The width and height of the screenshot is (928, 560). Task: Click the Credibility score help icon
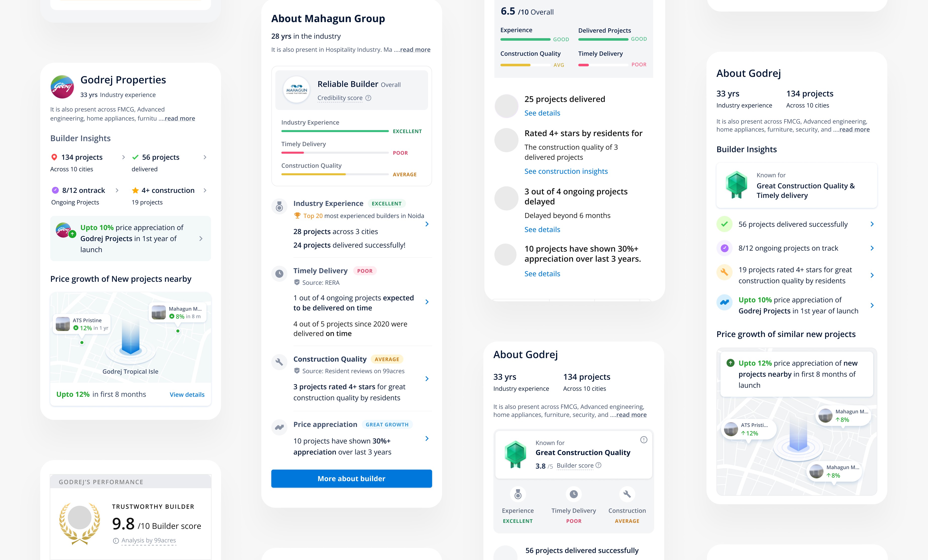(368, 98)
